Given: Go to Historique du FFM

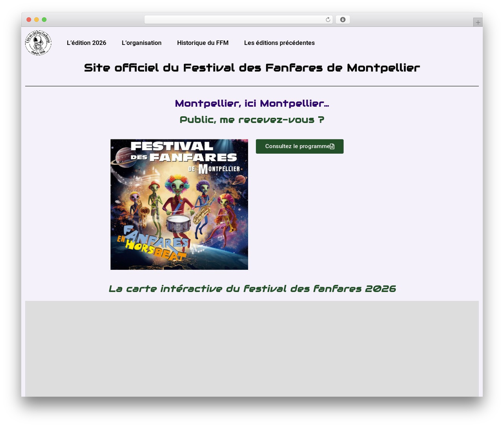Looking at the screenshot, I should tap(203, 43).
